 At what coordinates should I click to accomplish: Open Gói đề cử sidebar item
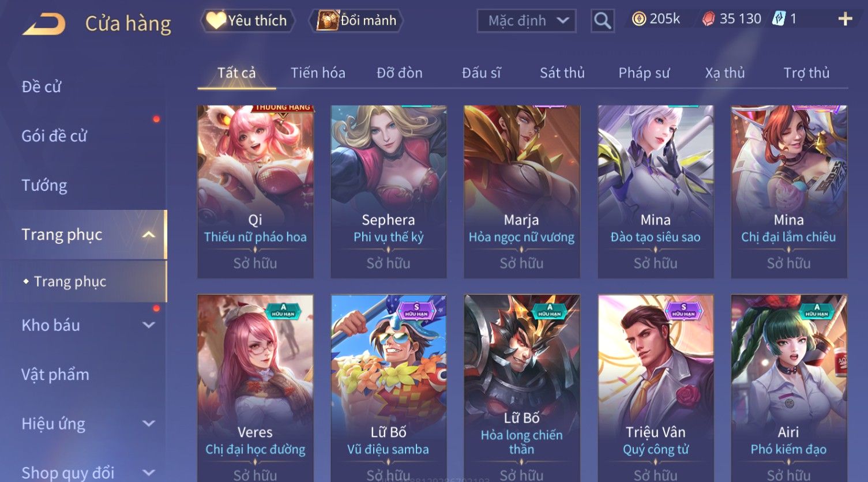click(54, 136)
